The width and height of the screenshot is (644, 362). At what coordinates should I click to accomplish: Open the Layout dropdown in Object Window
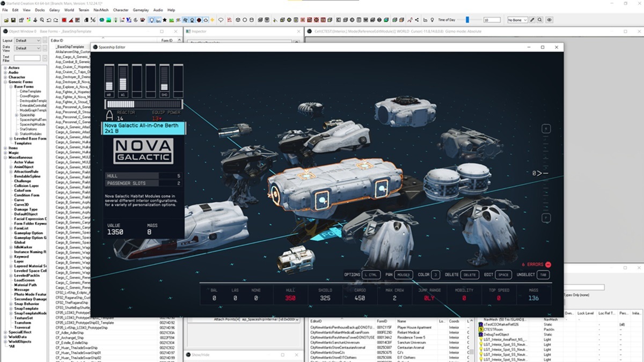click(x=28, y=40)
